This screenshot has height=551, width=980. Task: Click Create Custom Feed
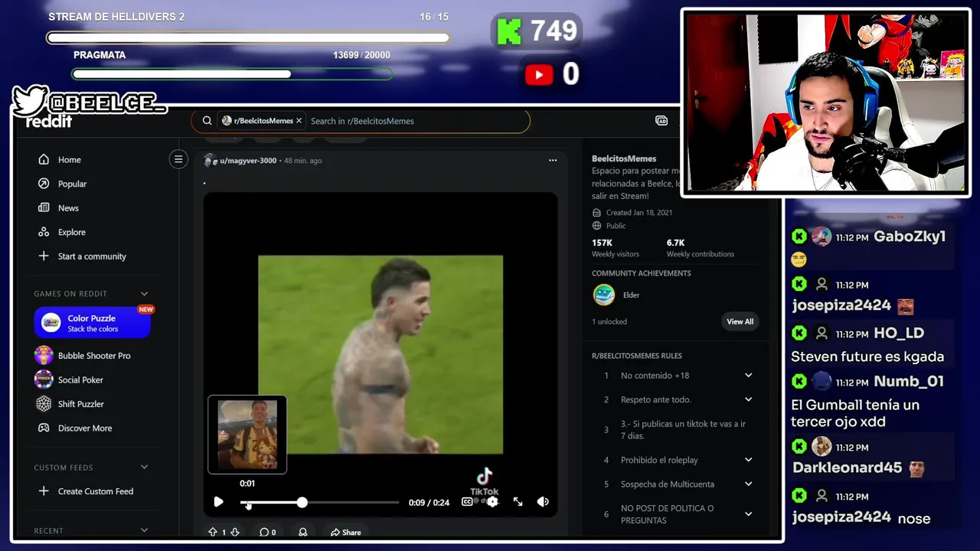tap(97, 491)
